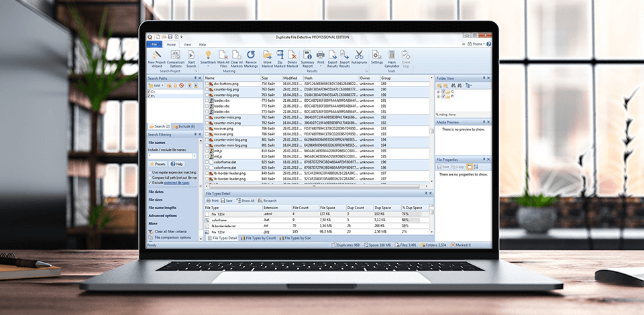Open Comparison Options in the ribbon
Viewport: 644px width, 315px height.
pos(175,59)
